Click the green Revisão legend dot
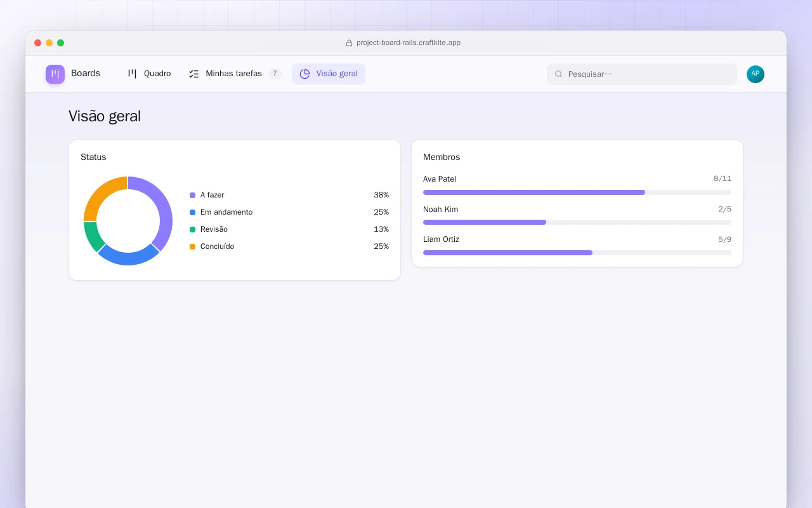Image resolution: width=812 pixels, height=508 pixels. pyautogui.click(x=192, y=229)
